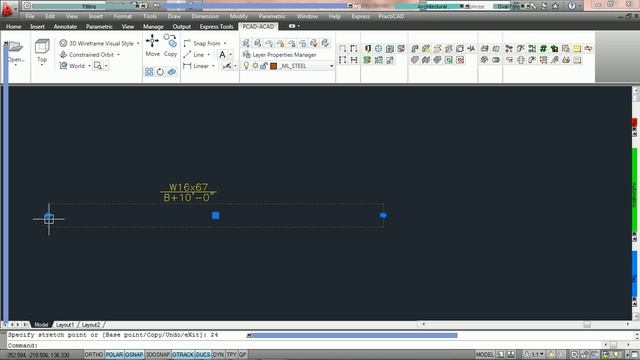Click the Copy tool in the ribbon
The width and height of the screenshot is (640, 360).
tap(170, 45)
